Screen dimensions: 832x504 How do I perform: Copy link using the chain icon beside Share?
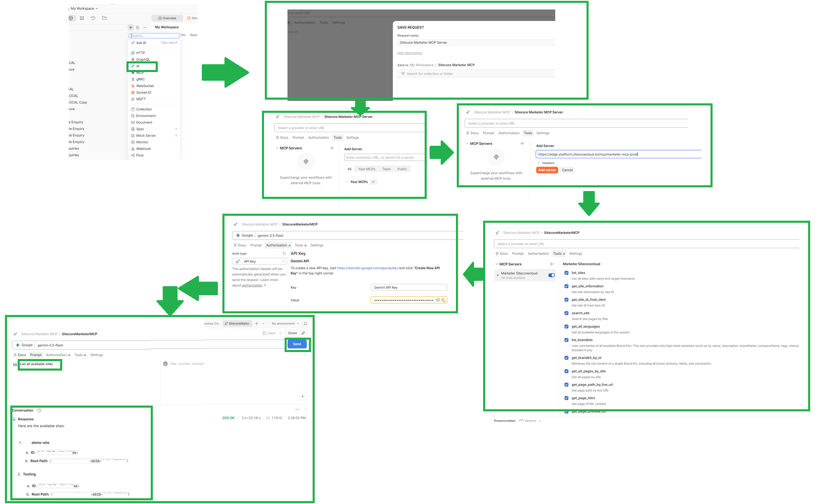[x=303, y=333]
